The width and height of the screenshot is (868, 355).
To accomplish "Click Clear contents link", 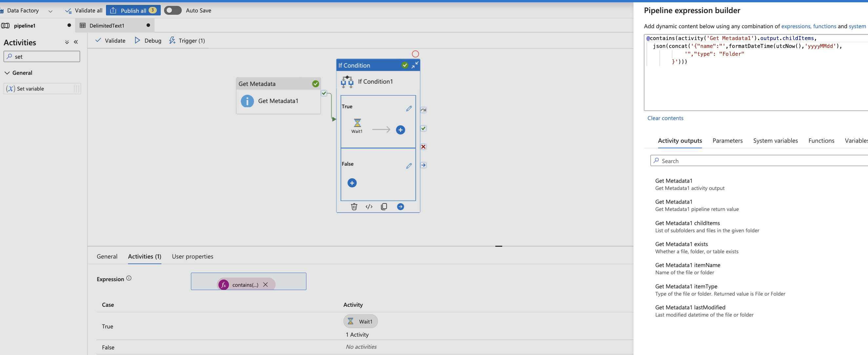I will (x=665, y=118).
